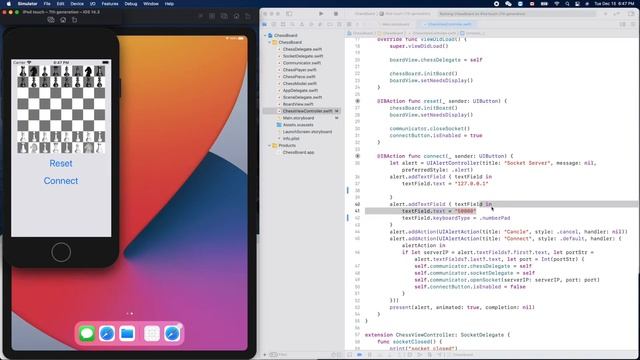Open AppDelegate.swift in the navigator
Image resolution: width=640 pixels, height=360 pixels.
[300, 91]
